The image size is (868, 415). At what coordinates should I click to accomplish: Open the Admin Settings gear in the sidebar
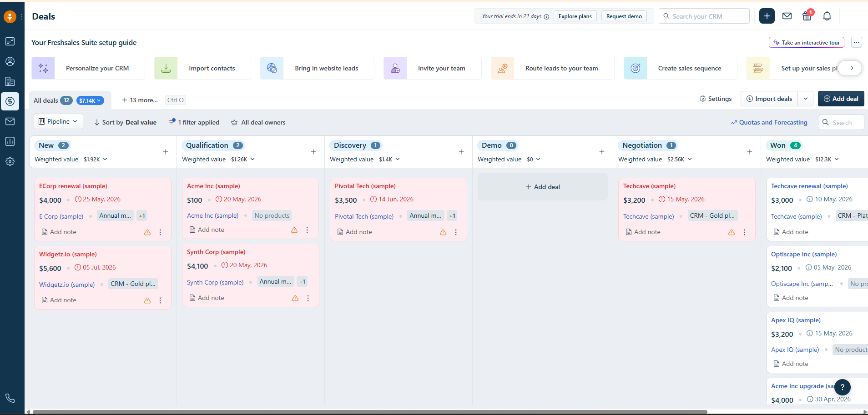[x=10, y=161]
